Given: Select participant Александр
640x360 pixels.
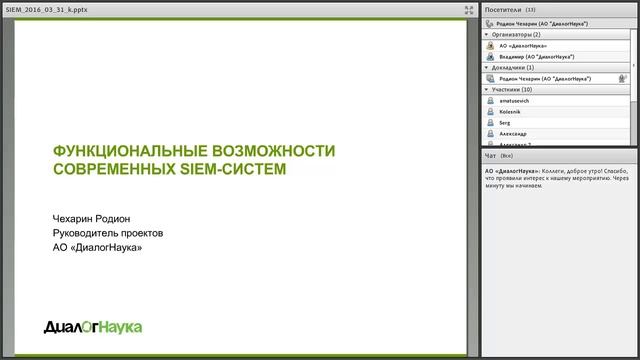Looking at the screenshot, I should coord(556,133).
